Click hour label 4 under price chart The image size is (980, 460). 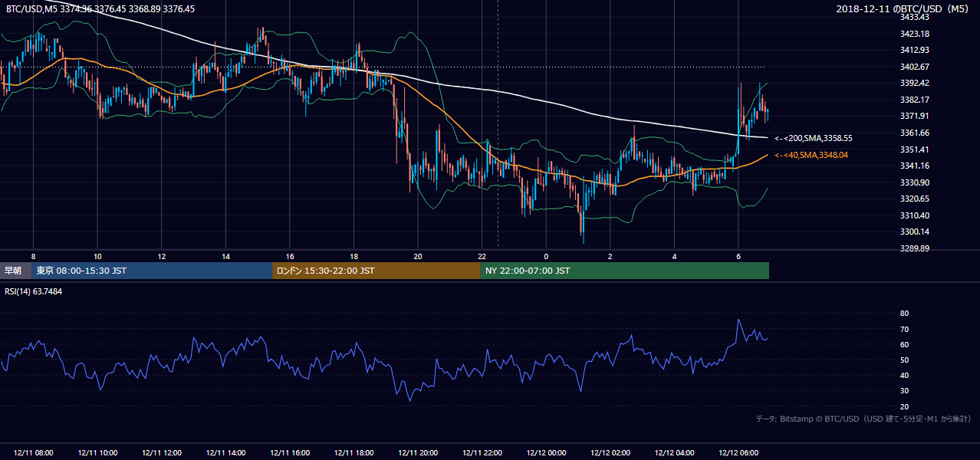tap(674, 256)
